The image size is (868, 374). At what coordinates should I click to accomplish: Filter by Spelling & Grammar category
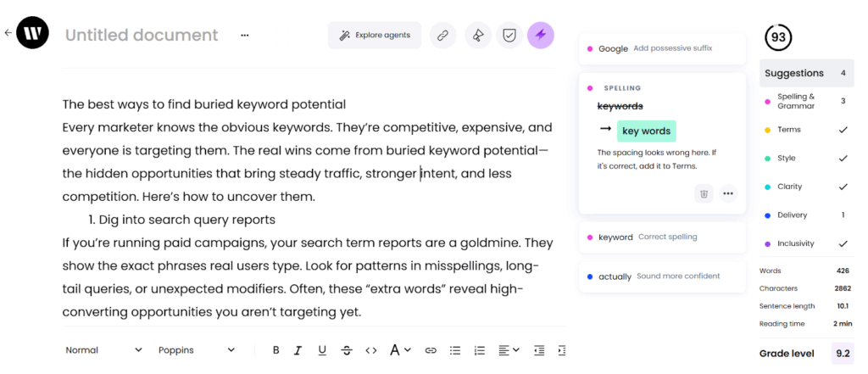point(807,102)
